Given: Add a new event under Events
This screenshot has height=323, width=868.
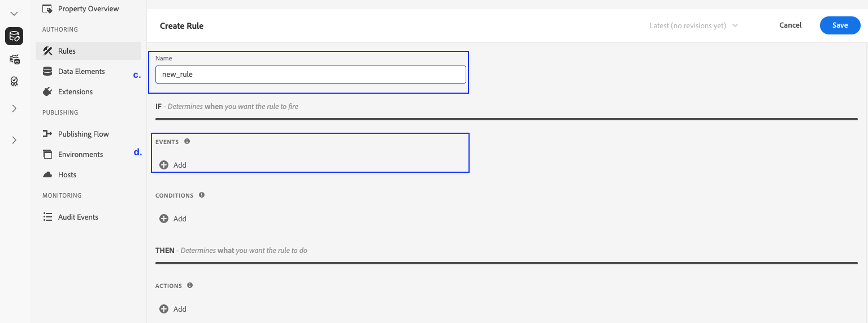Looking at the screenshot, I should [173, 165].
